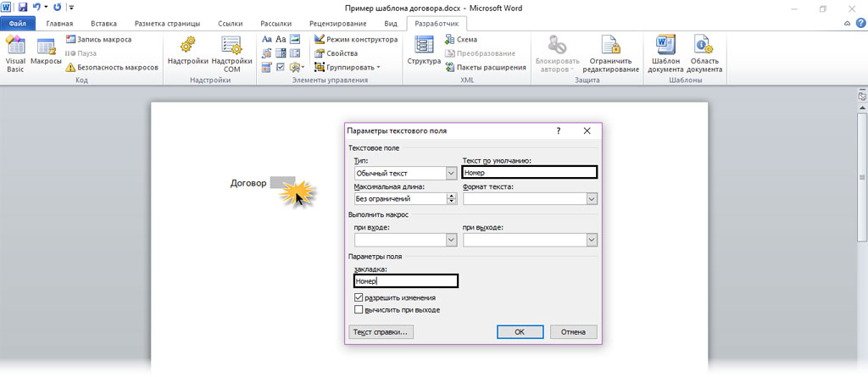Expand the Тип dropdown list

451,174
